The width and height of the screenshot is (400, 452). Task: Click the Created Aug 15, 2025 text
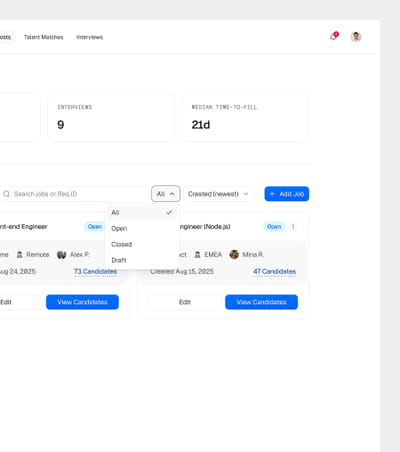pos(182,271)
